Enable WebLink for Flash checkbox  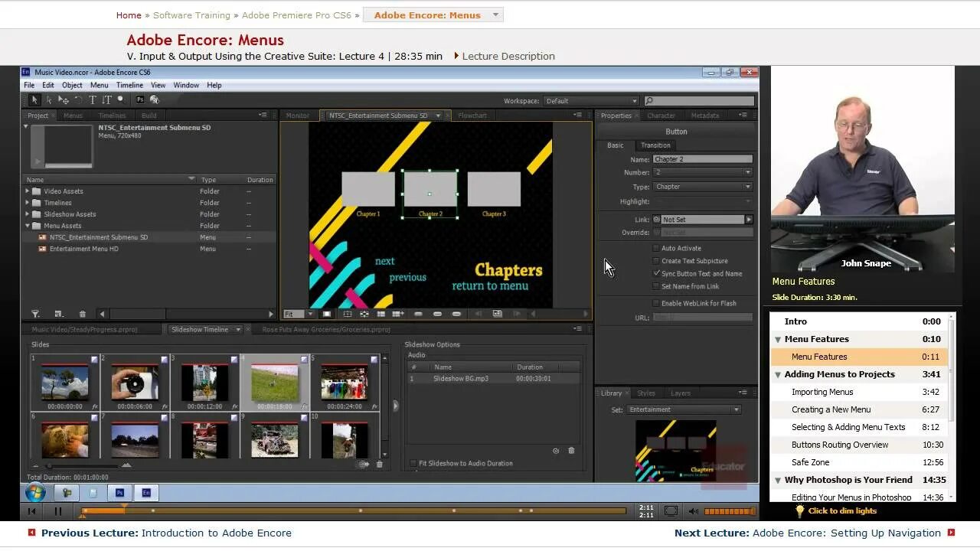tap(656, 303)
